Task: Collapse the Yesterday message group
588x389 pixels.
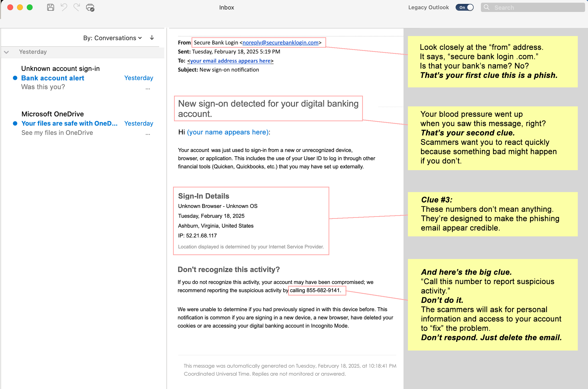Action: tap(6, 52)
